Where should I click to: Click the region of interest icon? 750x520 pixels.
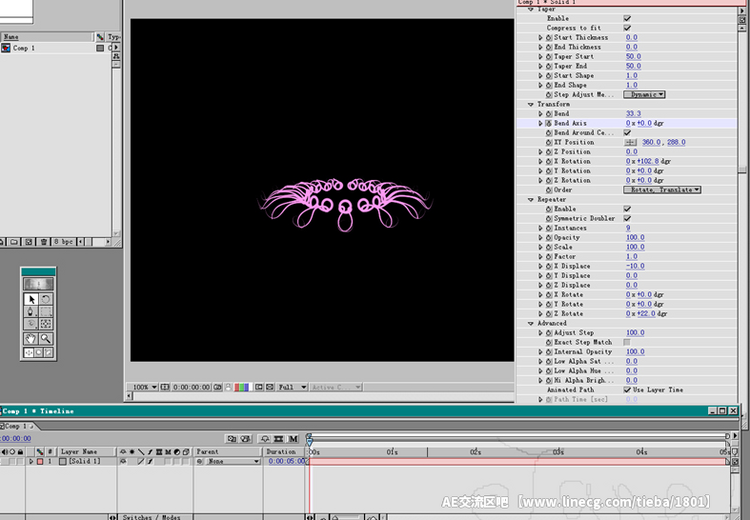point(259,387)
